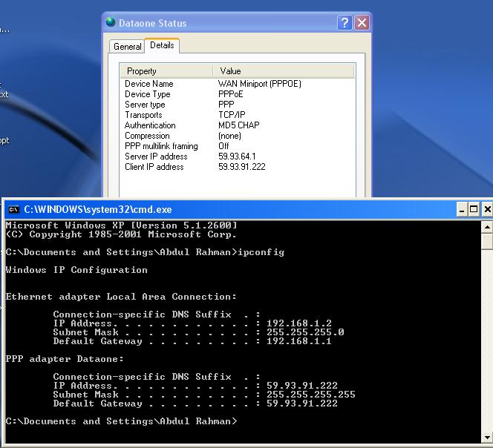Select the Device Type property row
Screen dimensions: 493x448
pyautogui.click(x=238, y=94)
